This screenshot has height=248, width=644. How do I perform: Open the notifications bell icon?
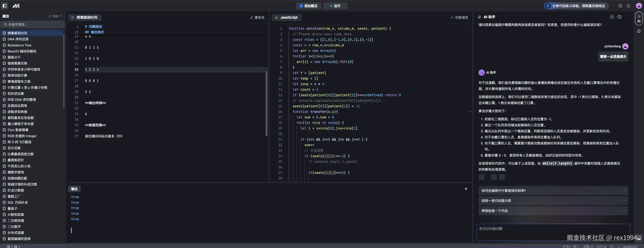point(628,6)
